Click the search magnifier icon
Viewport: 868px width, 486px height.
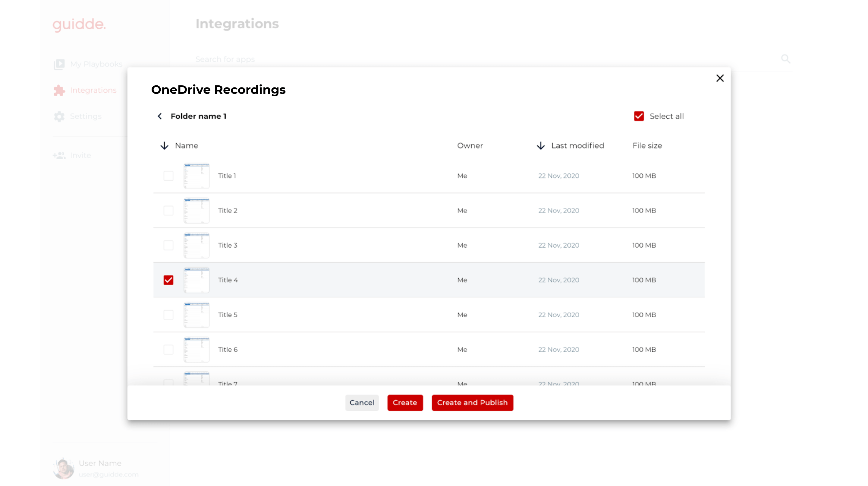pos(785,59)
